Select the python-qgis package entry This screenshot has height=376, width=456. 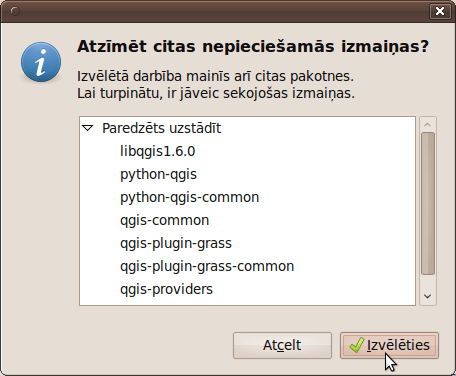click(x=247, y=174)
